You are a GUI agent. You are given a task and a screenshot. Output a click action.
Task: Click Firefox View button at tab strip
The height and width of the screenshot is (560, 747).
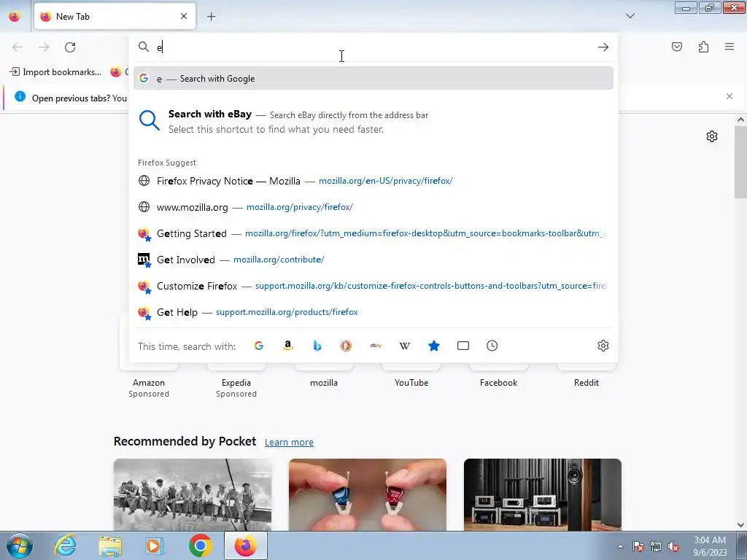point(15,17)
